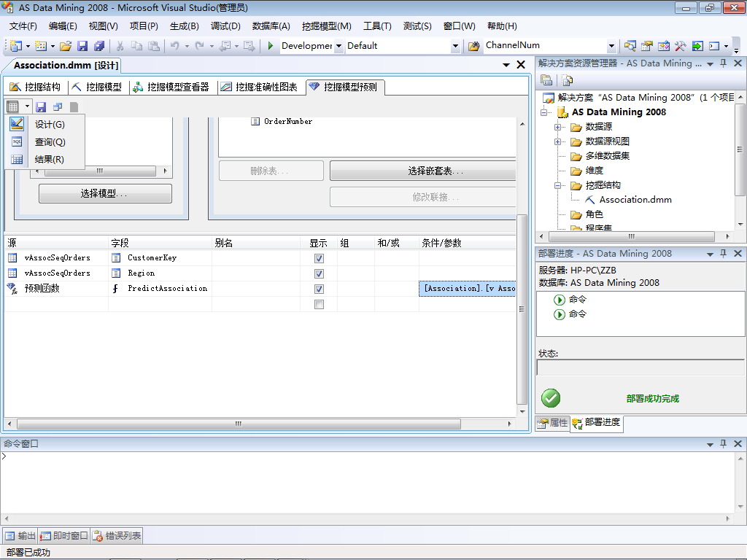The width and height of the screenshot is (747, 560).
Task: Click the New Project toolbar icon
Action: pyautogui.click(x=16, y=46)
